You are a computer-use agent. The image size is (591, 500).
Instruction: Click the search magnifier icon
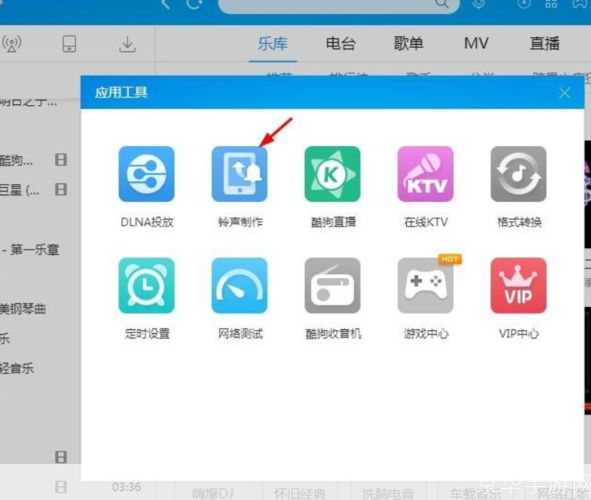coord(442,3)
